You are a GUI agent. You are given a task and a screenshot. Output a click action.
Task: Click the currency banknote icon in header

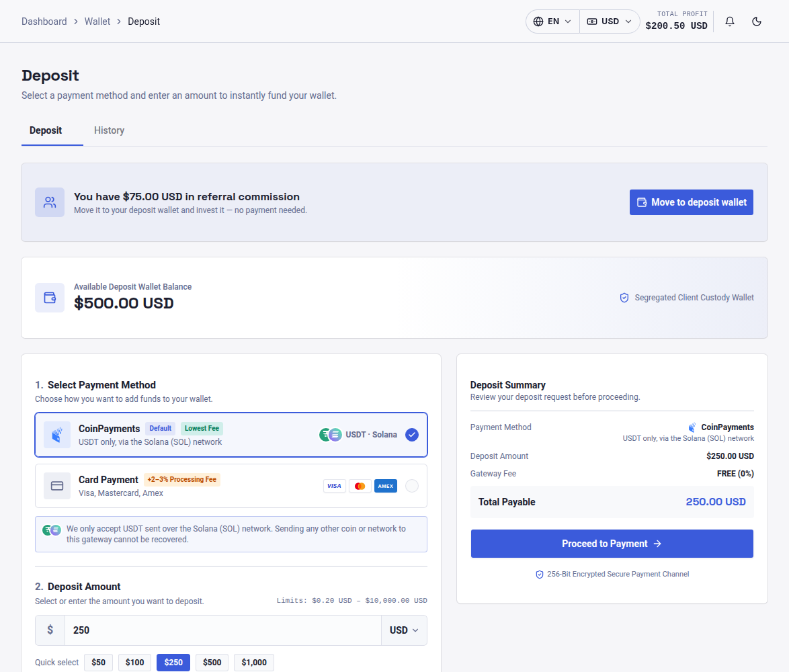(592, 22)
